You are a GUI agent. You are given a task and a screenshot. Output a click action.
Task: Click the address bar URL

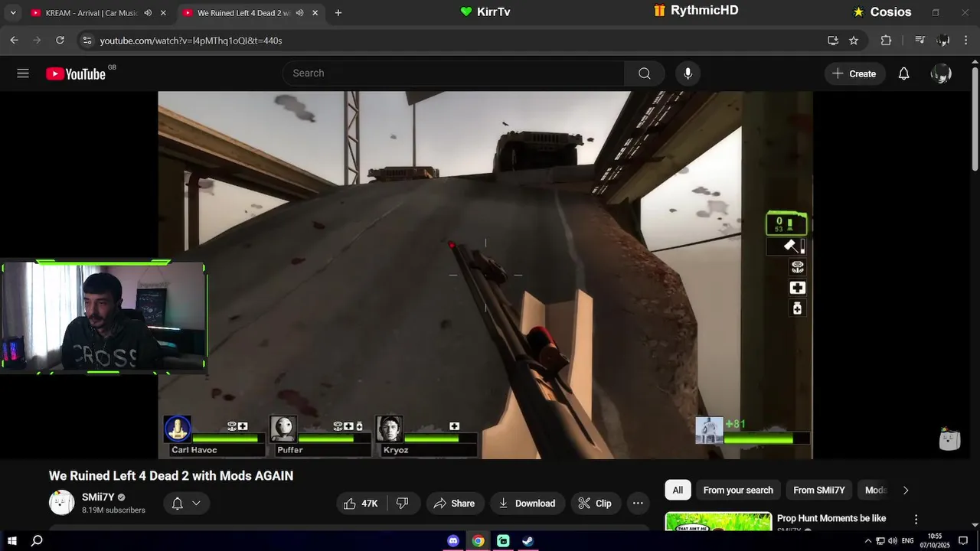[191, 41]
